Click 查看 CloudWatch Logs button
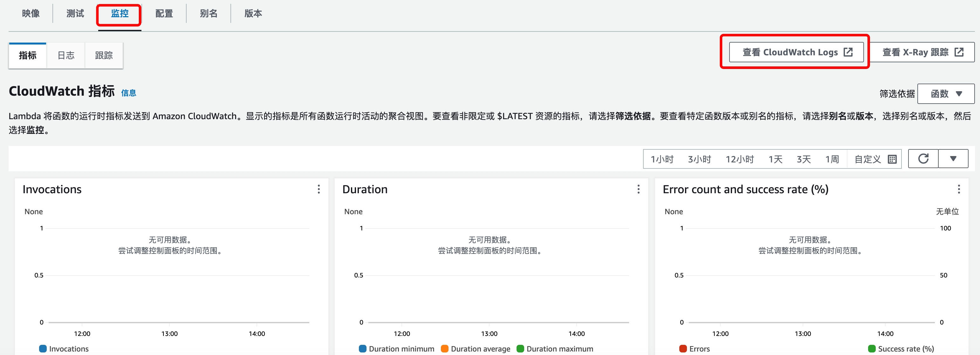 pos(796,52)
